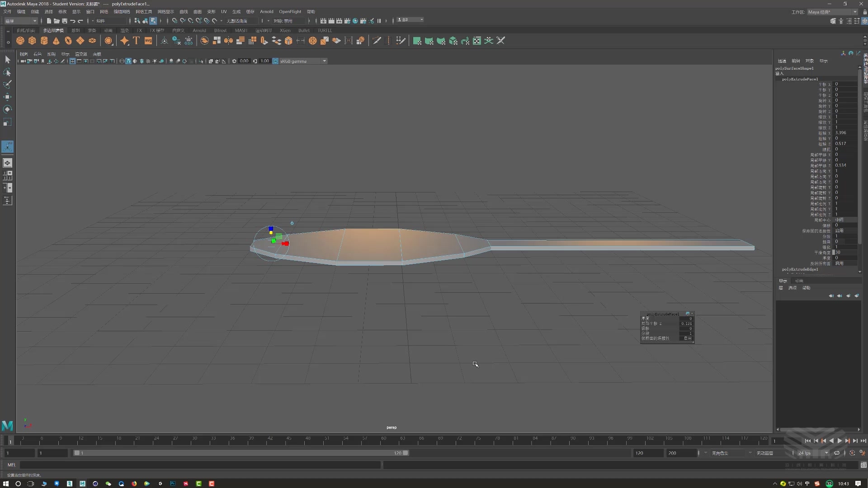Activate the Move tool in toolbox
The width and height of the screenshot is (868, 488).
coord(7,97)
